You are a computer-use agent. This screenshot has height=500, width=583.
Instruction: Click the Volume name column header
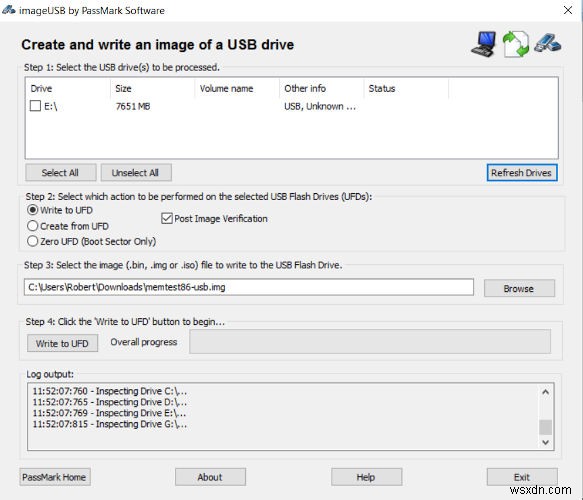click(x=237, y=88)
